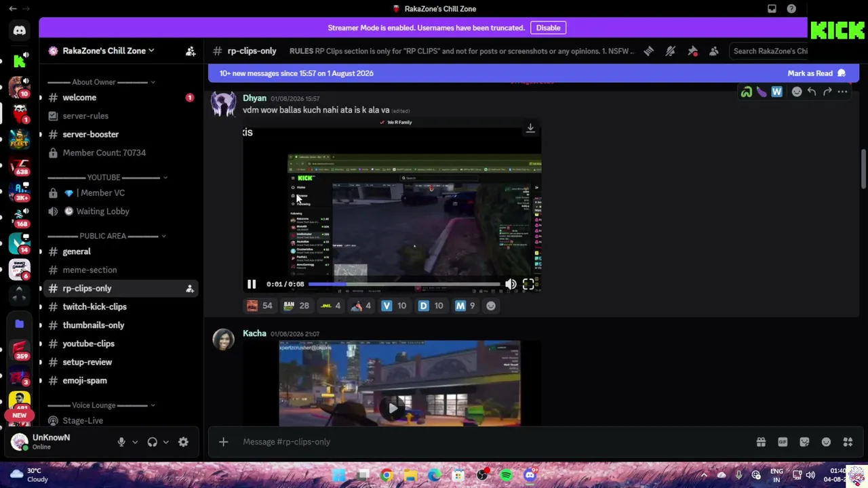Image resolution: width=868 pixels, height=488 pixels.
Task: React with eggplant quick emoji on message
Action: (x=762, y=91)
